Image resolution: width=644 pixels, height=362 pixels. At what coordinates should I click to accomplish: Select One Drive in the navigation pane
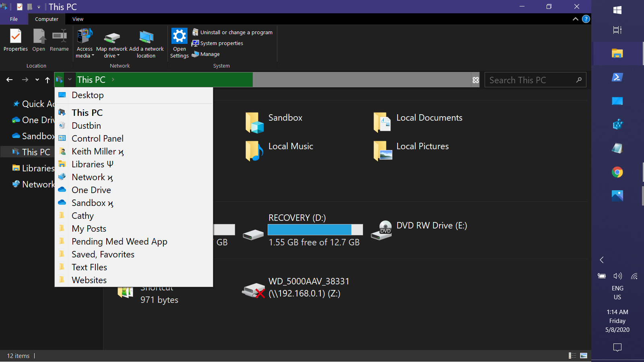click(x=33, y=120)
